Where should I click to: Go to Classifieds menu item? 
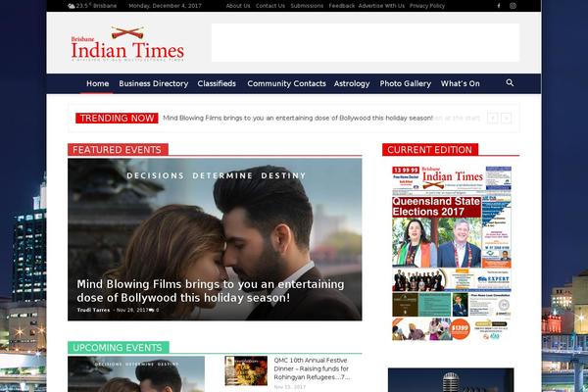(217, 83)
